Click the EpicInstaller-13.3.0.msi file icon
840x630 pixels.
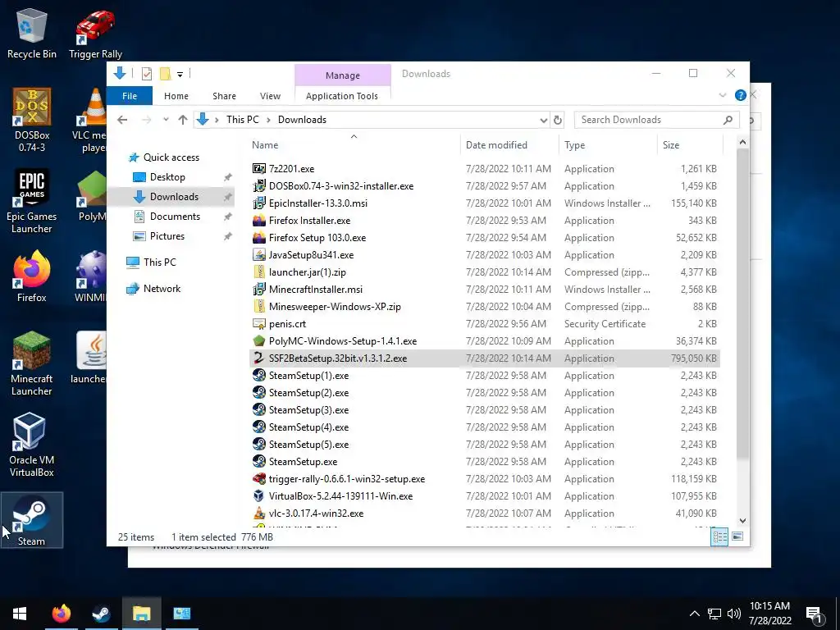pyautogui.click(x=258, y=203)
